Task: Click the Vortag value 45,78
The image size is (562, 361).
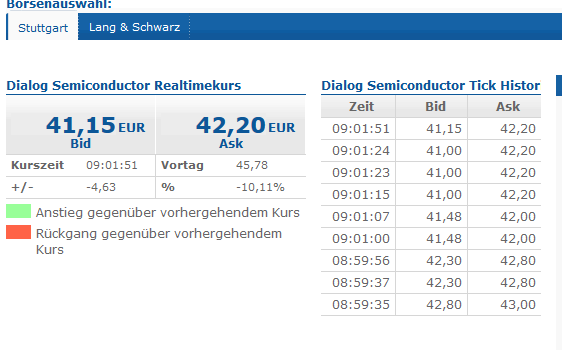Action: tap(252, 165)
